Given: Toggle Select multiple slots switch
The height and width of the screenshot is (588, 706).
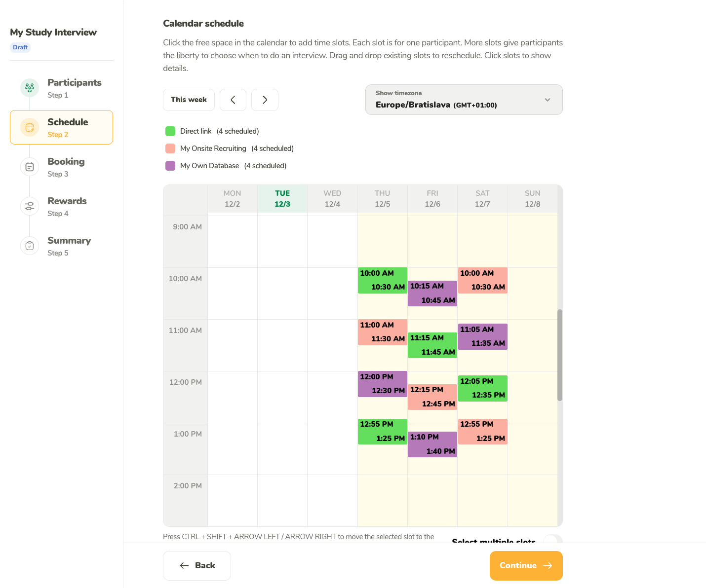Looking at the screenshot, I should point(552,539).
